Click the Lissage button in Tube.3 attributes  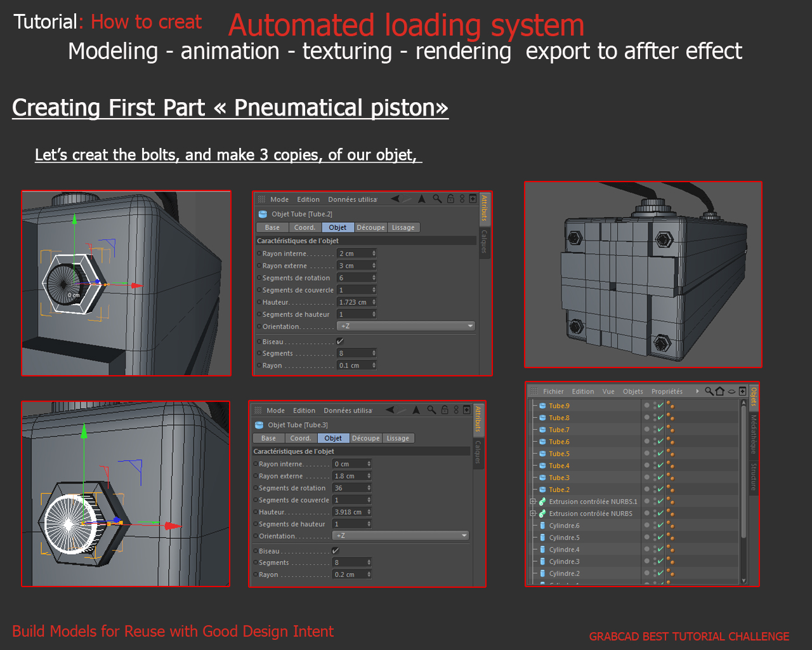[398, 438]
